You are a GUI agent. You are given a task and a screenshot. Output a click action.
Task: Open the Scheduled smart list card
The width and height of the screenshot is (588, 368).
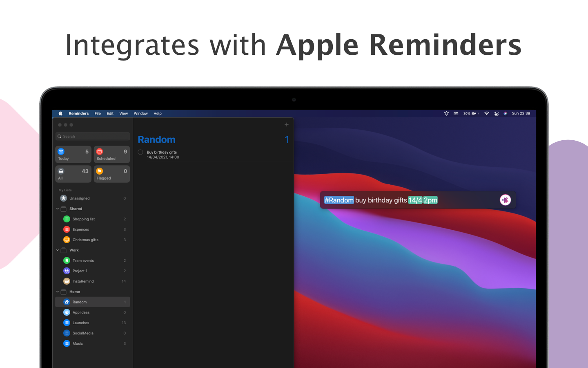click(x=112, y=155)
